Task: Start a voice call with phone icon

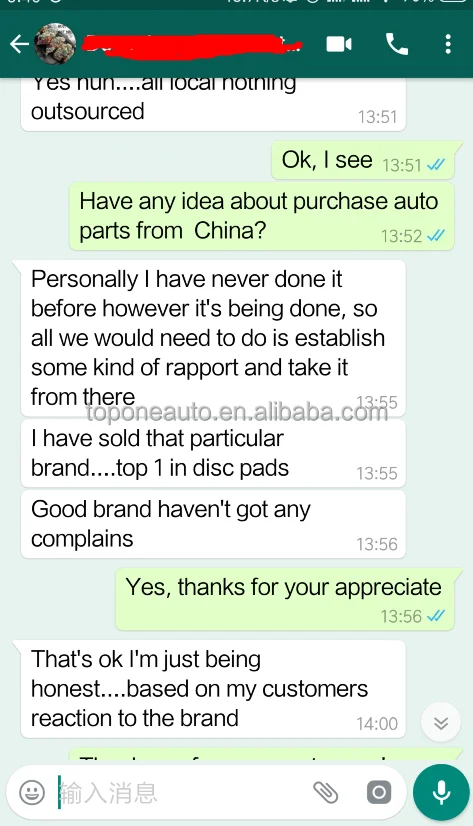Action: pos(397,44)
